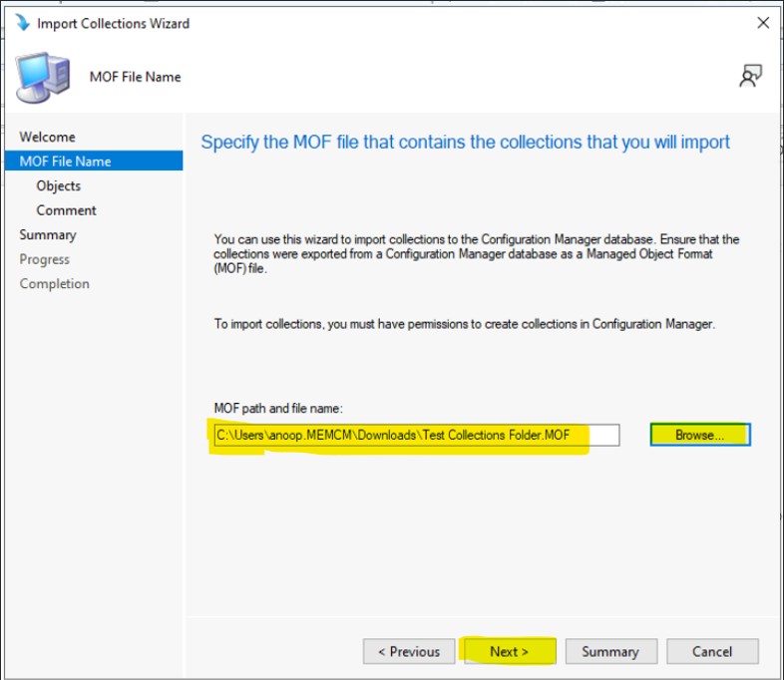
Task: Click the Completion step in the sidebar
Action: pos(54,284)
